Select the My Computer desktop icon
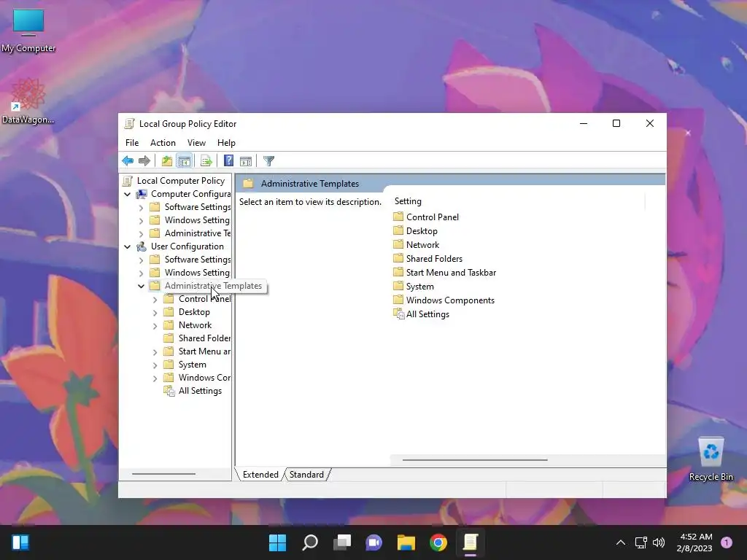 28,31
